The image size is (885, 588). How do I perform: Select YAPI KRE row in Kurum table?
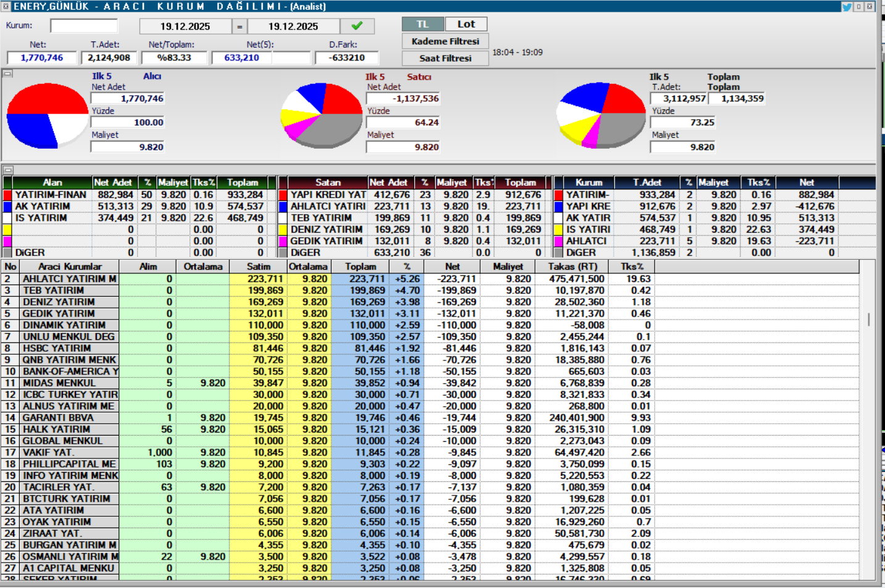715,207
